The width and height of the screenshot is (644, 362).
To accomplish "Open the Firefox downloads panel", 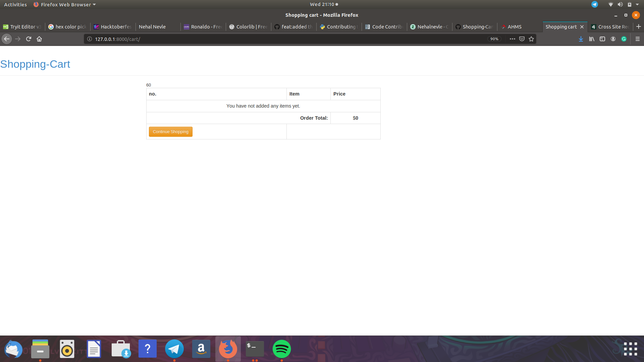I will coord(581,39).
